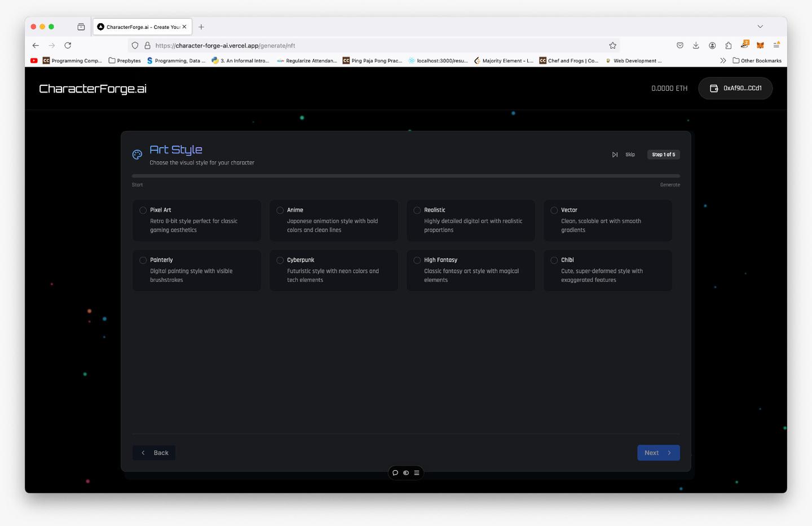Close the CharacterForge.ai tab
Viewport: 812px width, 526px height.
tap(184, 27)
